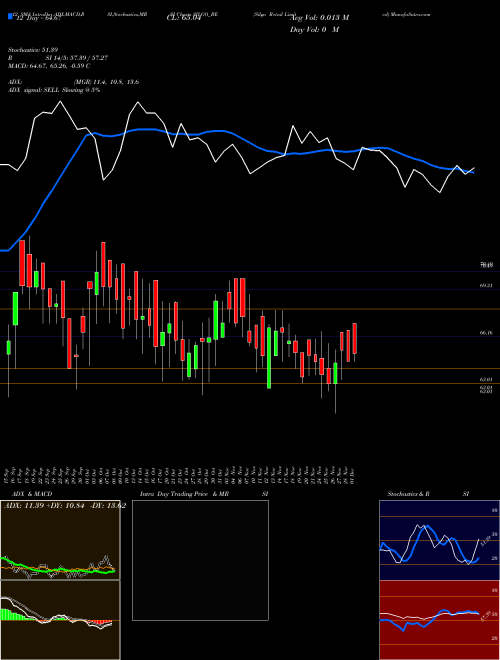The width and height of the screenshot is (500, 660).
Task: Click the 'Stochastics & R' panel title
Action: 408,494
